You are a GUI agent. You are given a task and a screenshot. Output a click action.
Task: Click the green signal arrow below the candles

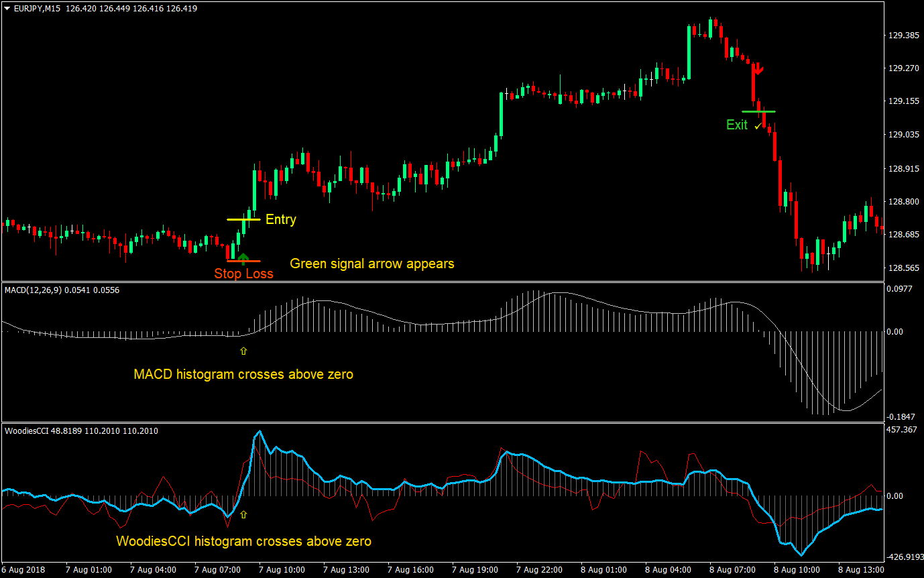pos(243,256)
